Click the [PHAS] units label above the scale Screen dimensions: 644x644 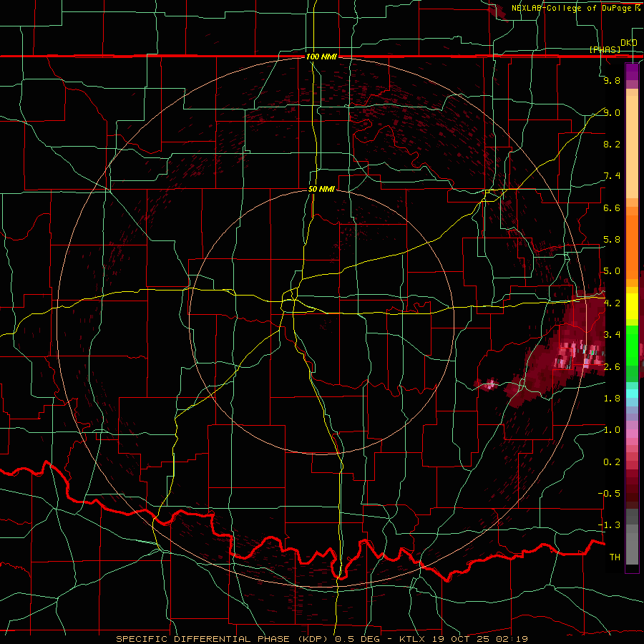(x=605, y=49)
